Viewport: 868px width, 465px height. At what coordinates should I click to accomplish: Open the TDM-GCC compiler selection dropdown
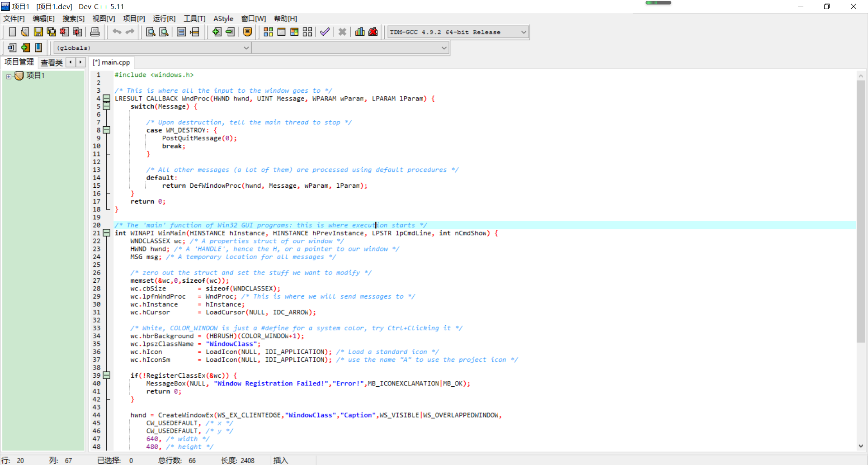tap(523, 32)
